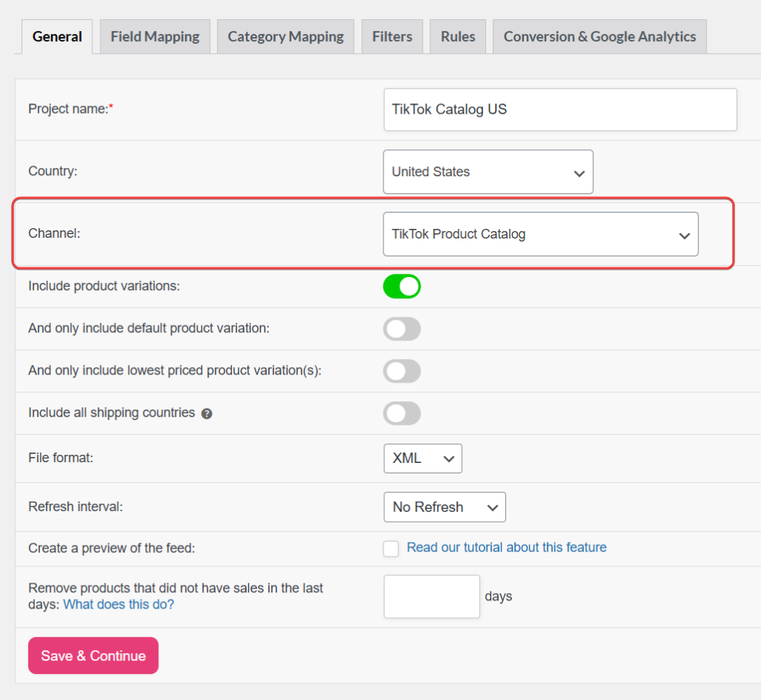Expand the Channel dropdown

(x=541, y=234)
